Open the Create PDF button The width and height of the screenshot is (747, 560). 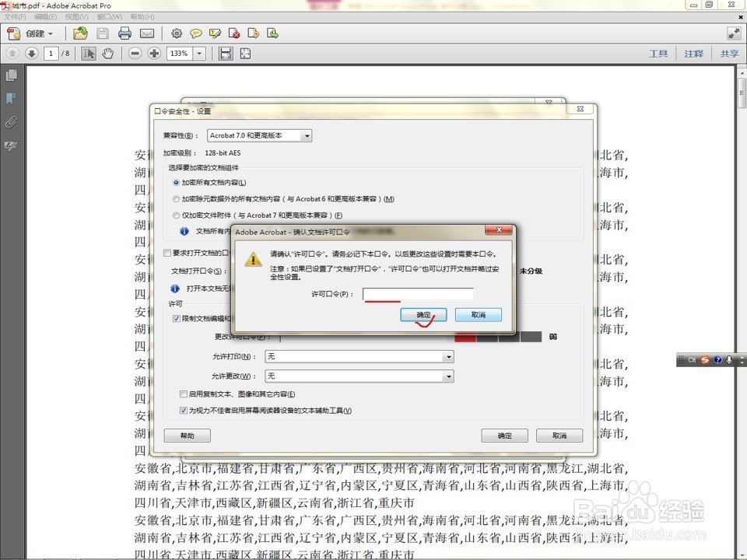point(30,33)
